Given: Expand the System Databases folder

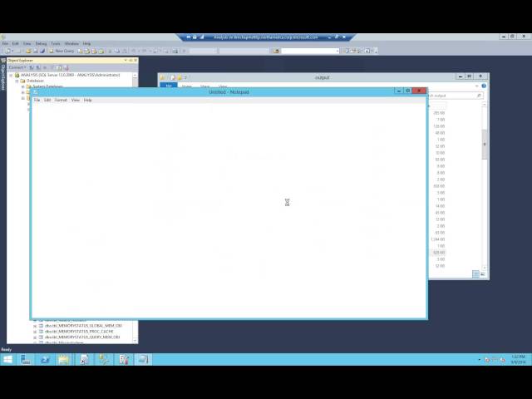Looking at the screenshot, I should (22, 86).
